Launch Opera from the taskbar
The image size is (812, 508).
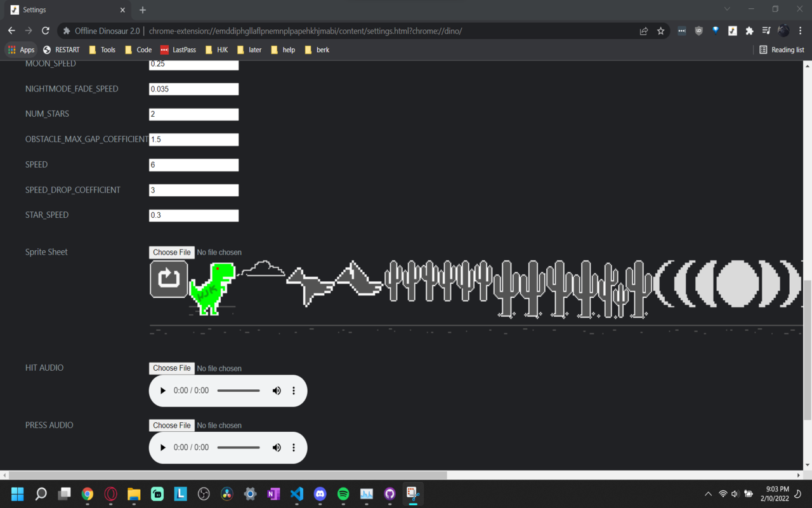110,494
